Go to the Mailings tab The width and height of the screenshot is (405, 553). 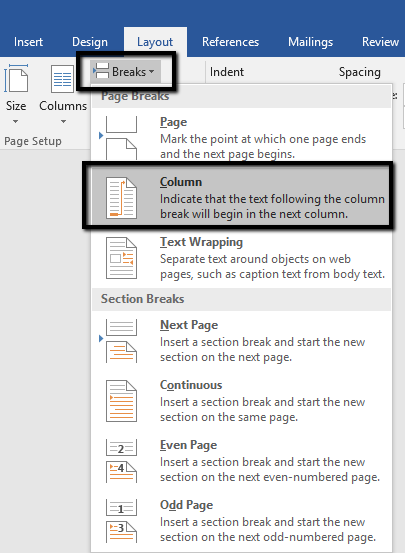click(310, 42)
